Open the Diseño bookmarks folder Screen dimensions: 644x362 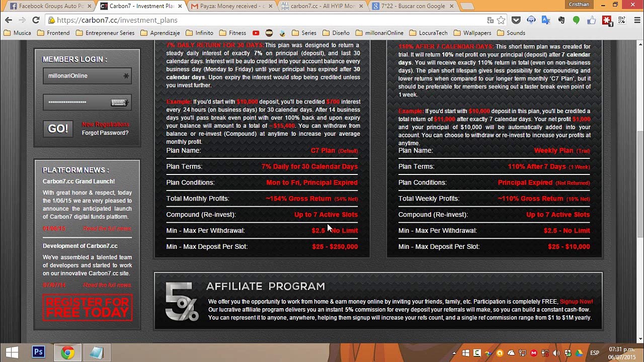[x=336, y=33]
